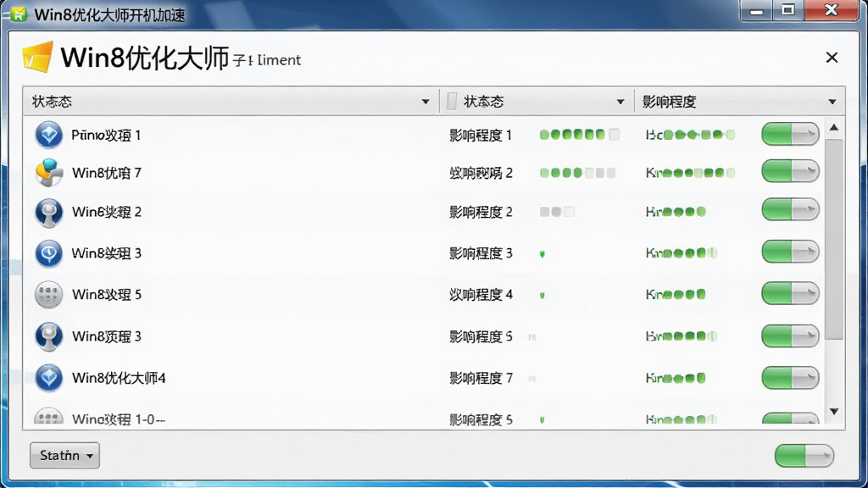Viewport: 868px width, 488px height.
Task: Toggle the master switch at bottom right
Action: (804, 456)
